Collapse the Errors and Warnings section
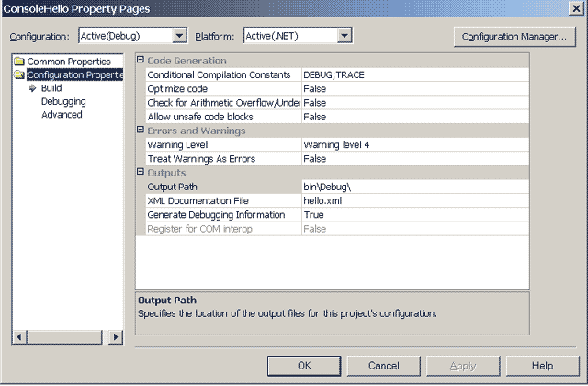This screenshot has height=386, width=588. point(141,130)
